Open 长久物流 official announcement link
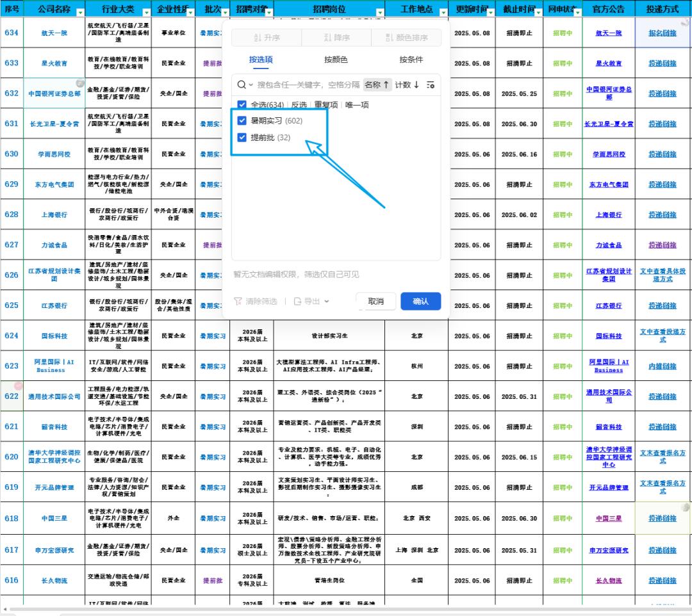Image resolution: width=692 pixels, height=616 pixels. [x=609, y=581]
